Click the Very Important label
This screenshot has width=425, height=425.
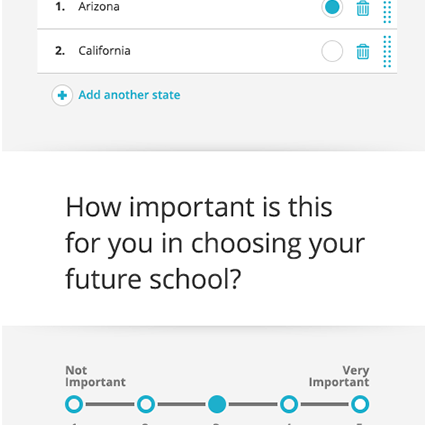339,376
